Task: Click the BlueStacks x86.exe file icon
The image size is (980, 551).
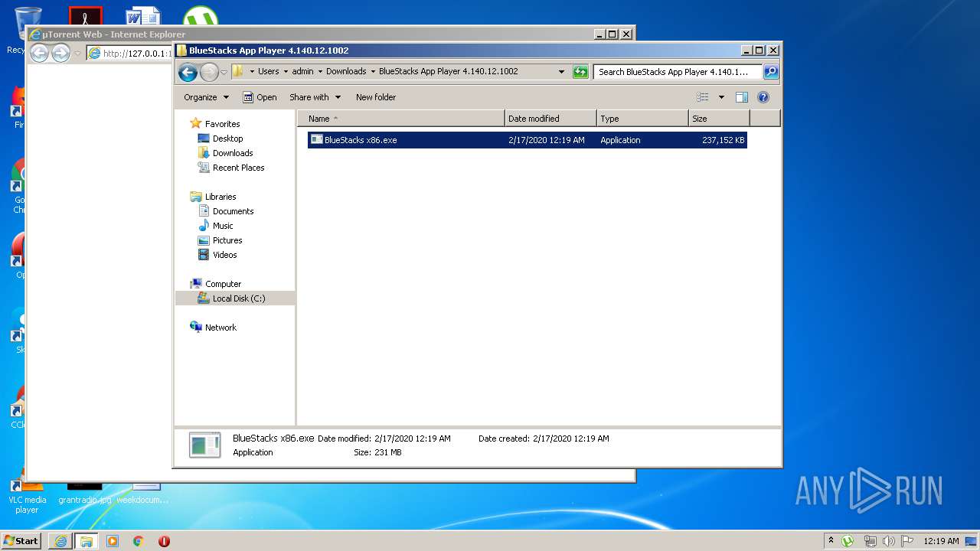Action: (316, 140)
